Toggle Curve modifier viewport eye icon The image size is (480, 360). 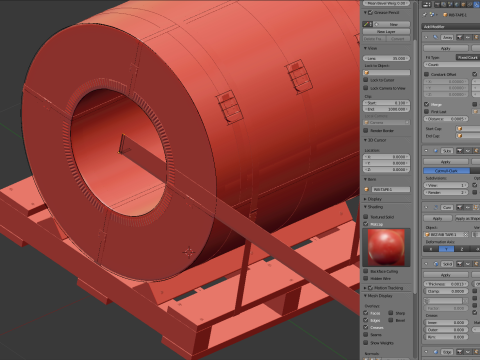pos(467,207)
